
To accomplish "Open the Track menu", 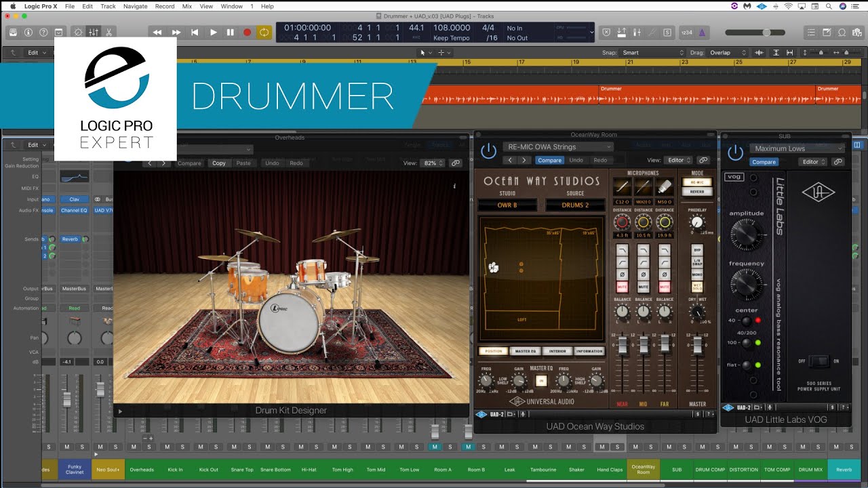I will pyautogui.click(x=108, y=6).
